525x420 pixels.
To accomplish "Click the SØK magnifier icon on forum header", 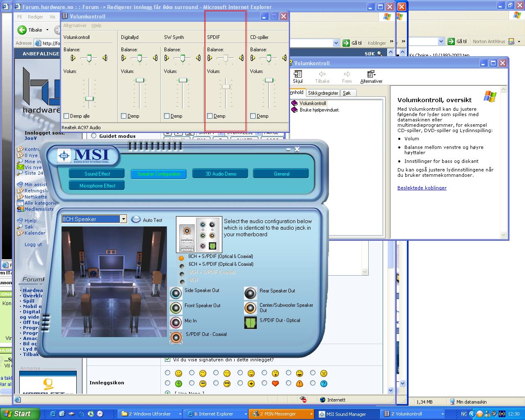I will coord(380,53).
